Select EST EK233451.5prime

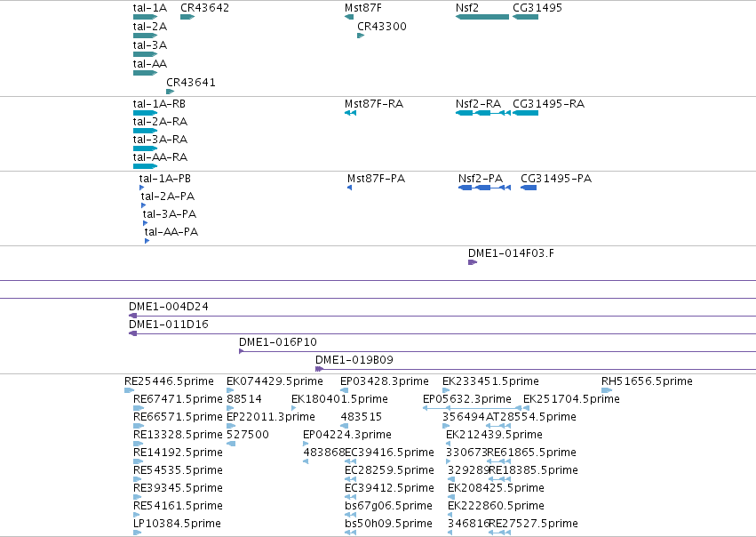(446, 391)
